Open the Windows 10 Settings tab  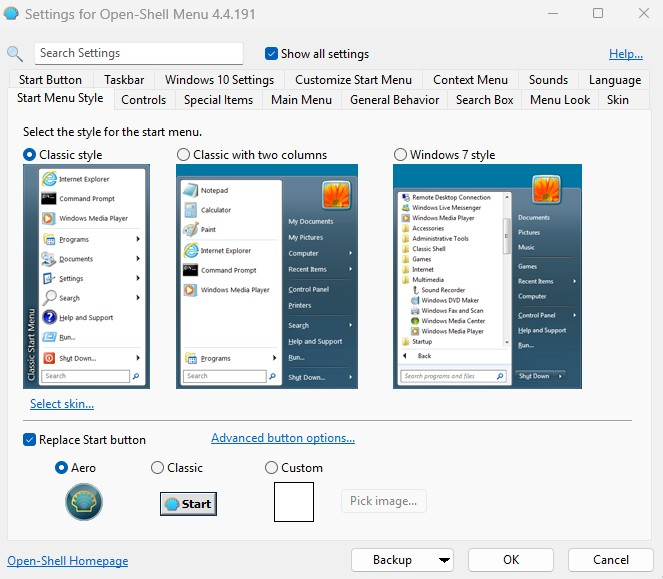[x=219, y=80]
